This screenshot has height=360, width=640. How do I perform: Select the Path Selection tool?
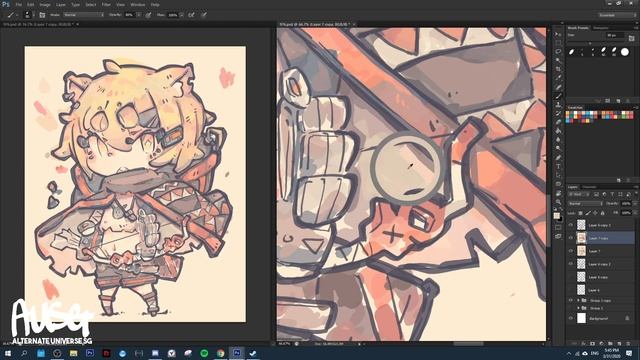point(558,175)
